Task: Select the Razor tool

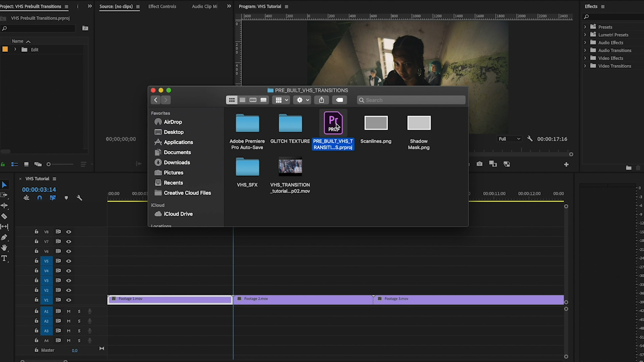Action: pyautogui.click(x=5, y=216)
